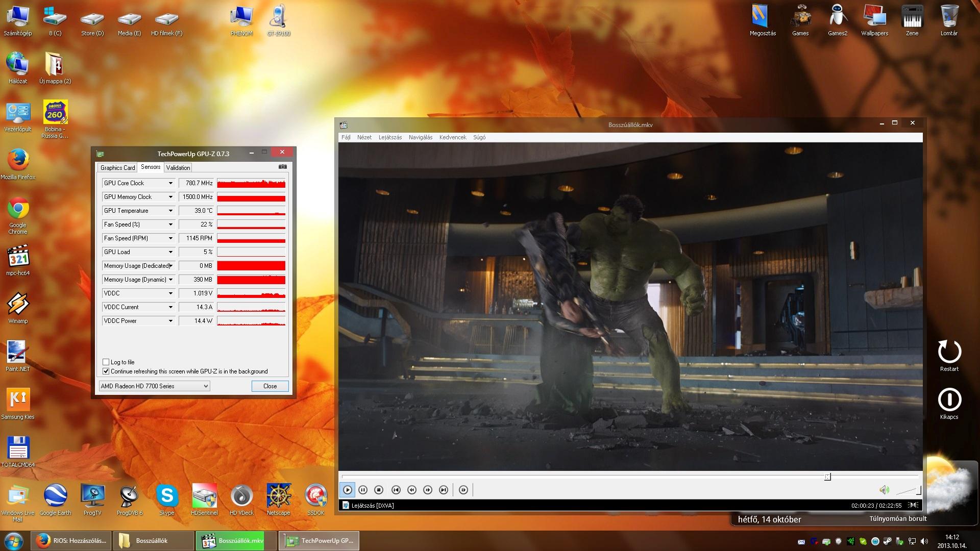Expand the GPU Memory Clock dropdown
The height and width of the screenshot is (551, 980).
[170, 197]
